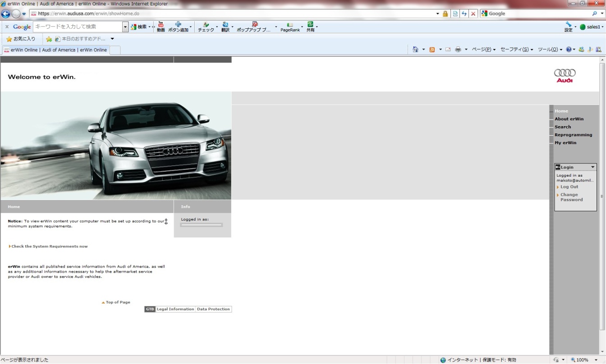Click the security lock icon
This screenshot has width=606, height=364.
[x=445, y=14]
